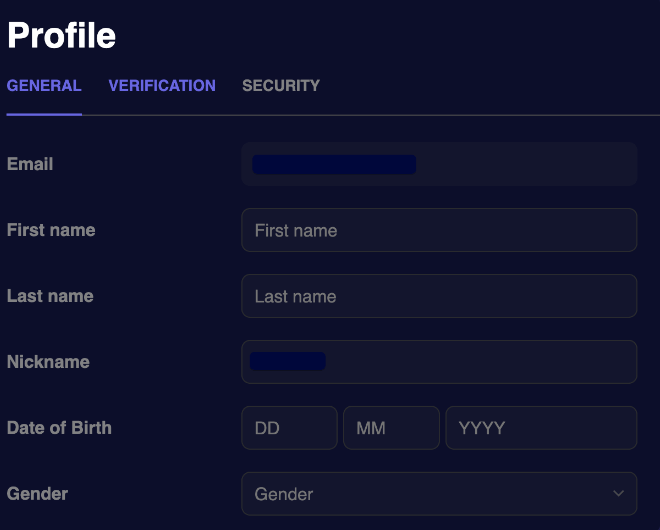
Task: Click the Profile page heading
Action: pyautogui.click(x=61, y=36)
